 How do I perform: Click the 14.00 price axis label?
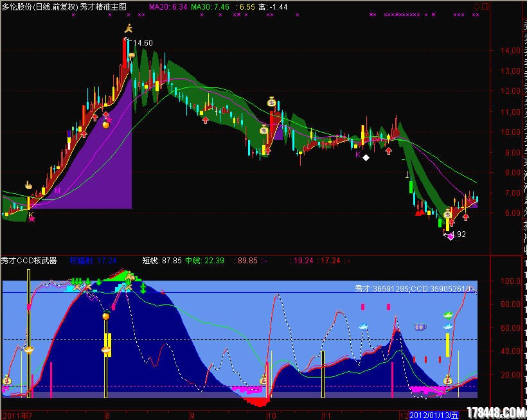pyautogui.click(x=511, y=51)
